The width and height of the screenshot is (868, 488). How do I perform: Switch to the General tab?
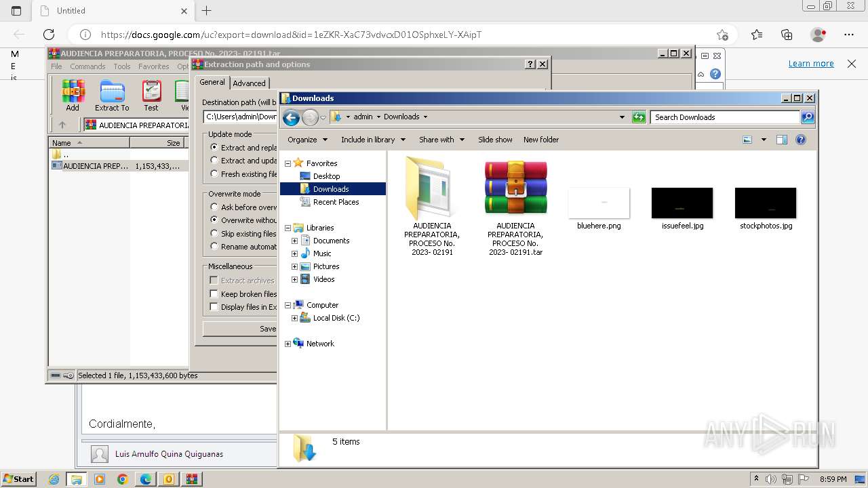(x=212, y=82)
